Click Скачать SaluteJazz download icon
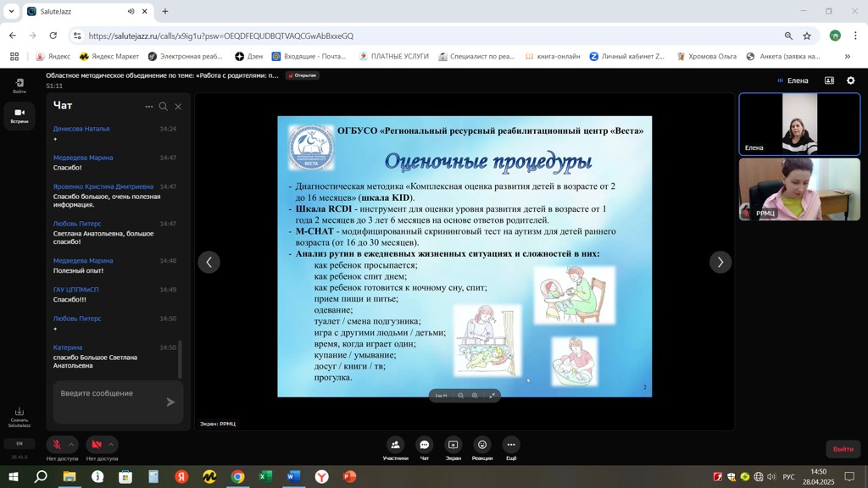The width and height of the screenshot is (868, 488). [19, 413]
